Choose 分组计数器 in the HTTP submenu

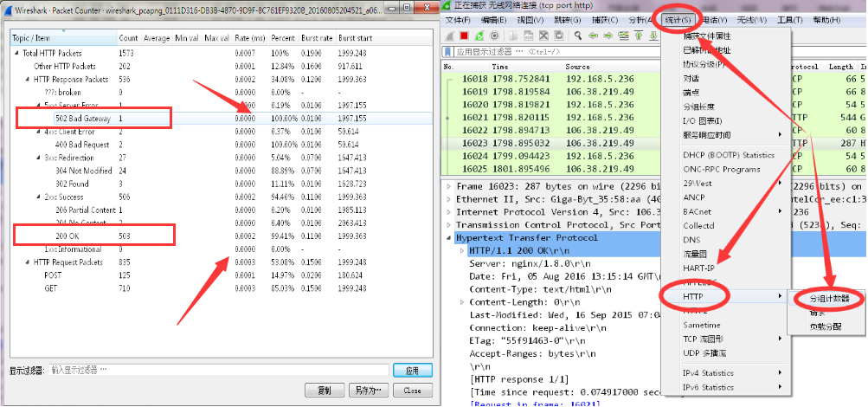point(829,299)
